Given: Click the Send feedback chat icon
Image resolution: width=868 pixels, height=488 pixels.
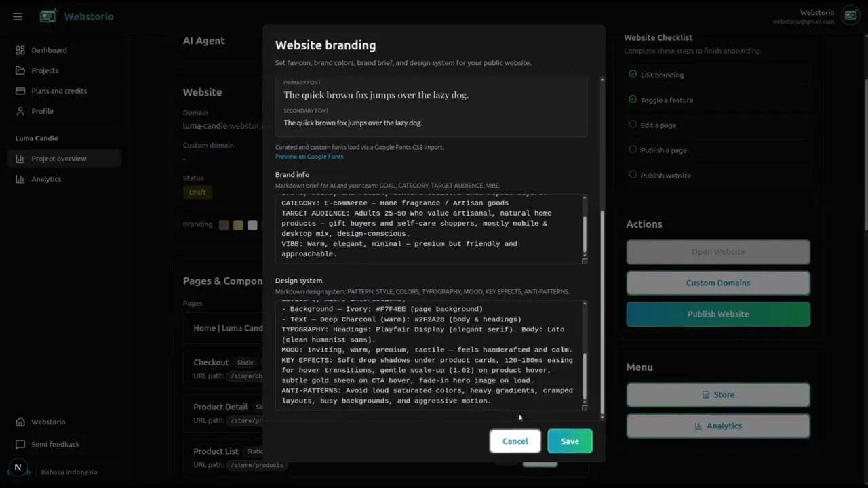Looking at the screenshot, I should (x=20, y=445).
